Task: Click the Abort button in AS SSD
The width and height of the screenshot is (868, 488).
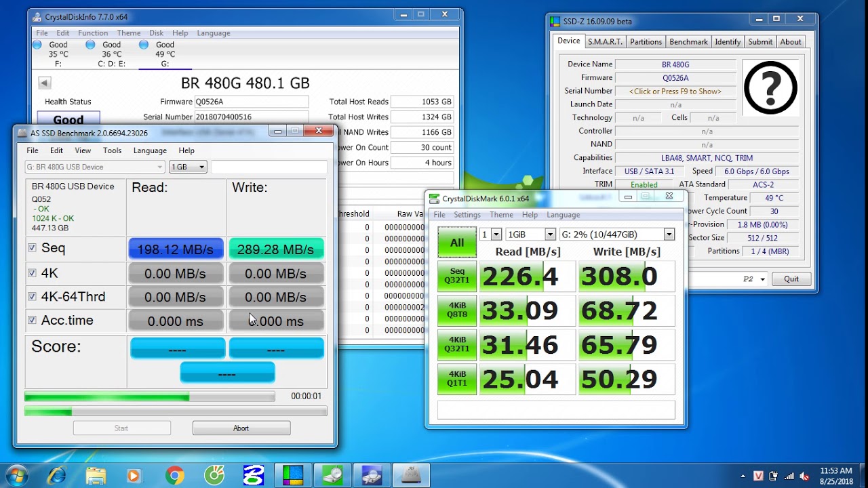Action: [241, 428]
